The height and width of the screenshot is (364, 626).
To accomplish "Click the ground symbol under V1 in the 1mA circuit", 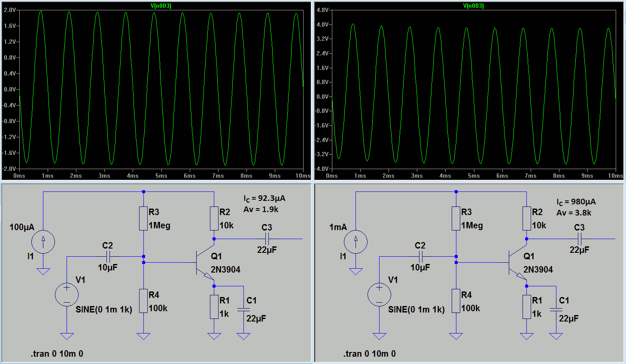I will click(x=379, y=336).
